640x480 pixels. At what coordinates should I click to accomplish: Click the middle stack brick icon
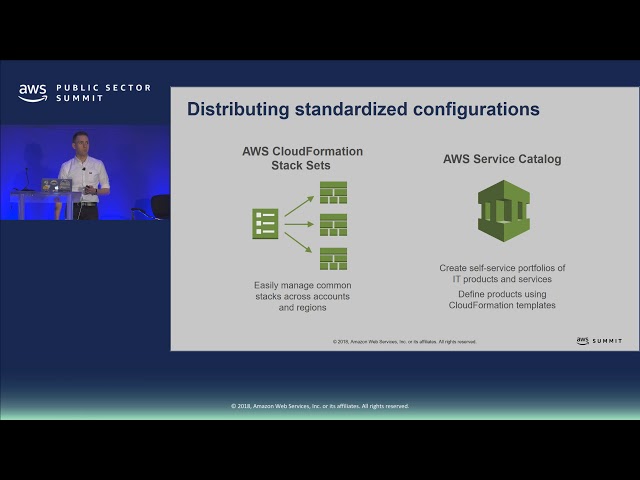click(x=333, y=225)
